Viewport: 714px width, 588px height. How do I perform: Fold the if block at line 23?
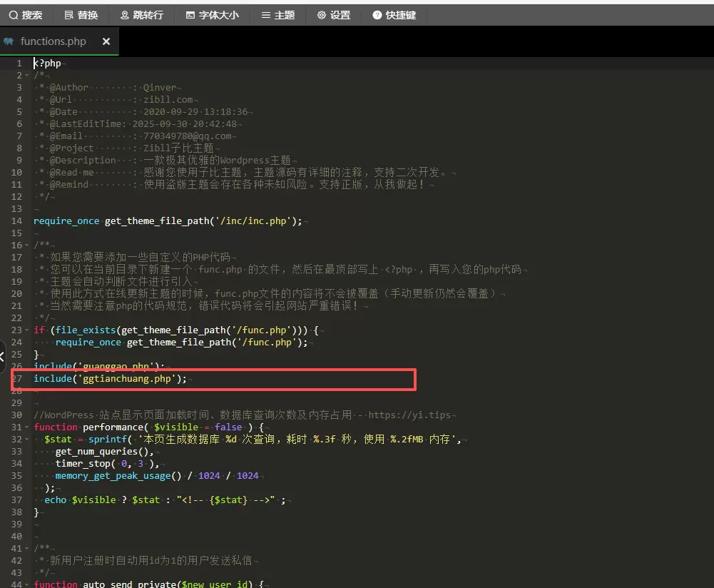point(27,330)
